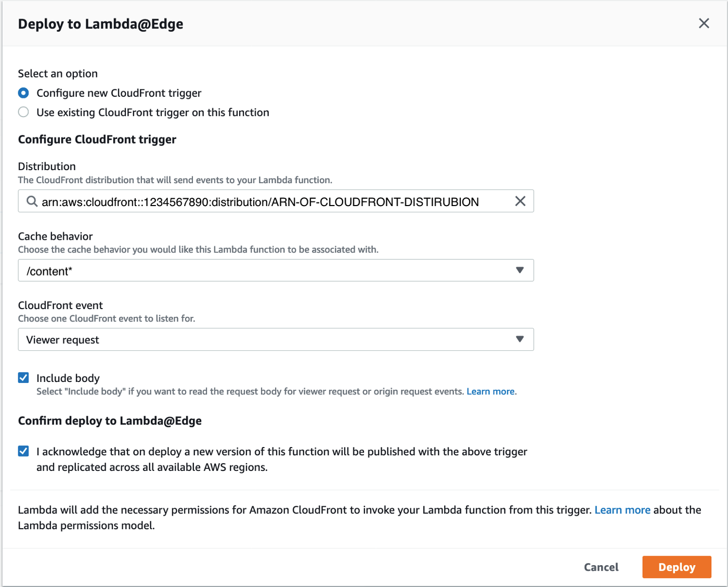
Task: Open "Learn more" about the Lambda permissions model
Action: tap(622, 509)
